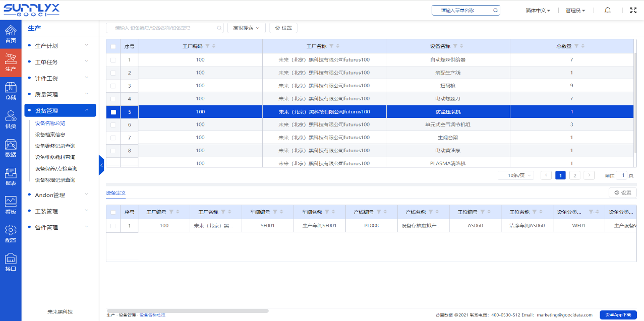Image resolution: width=644 pixels, height=321 pixels.
Task: Open the 仓储 warehouse sidebar icon
Action: point(11,90)
